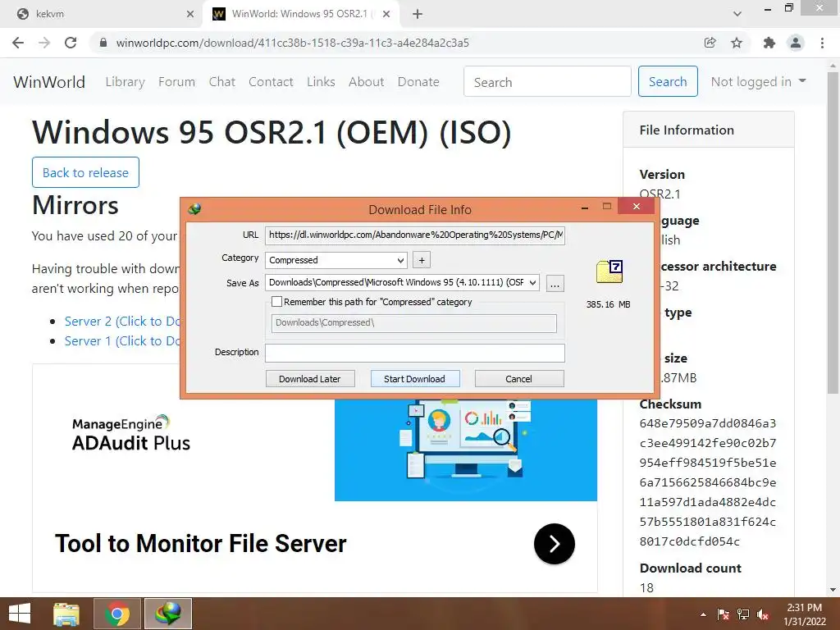Screen dimensions: 840x630
Task: Open the Links menu item
Action: click(321, 82)
